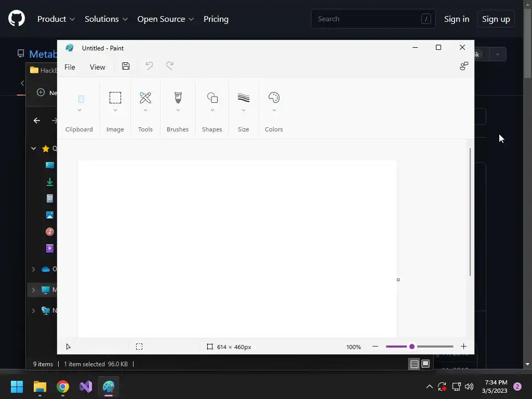This screenshot has height=399, width=532.
Task: Click the white Paint canvas
Action: (x=237, y=249)
